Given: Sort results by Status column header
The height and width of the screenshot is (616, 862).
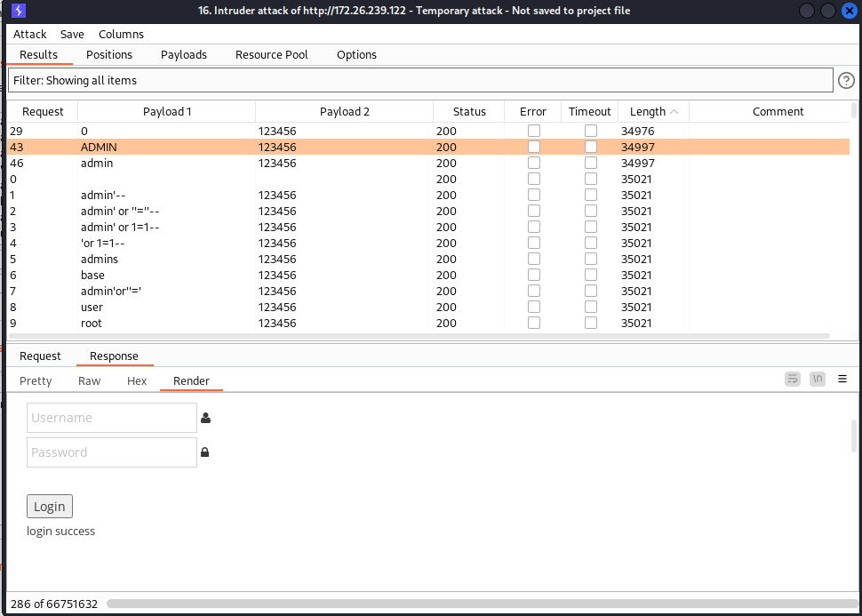Looking at the screenshot, I should tap(469, 112).
